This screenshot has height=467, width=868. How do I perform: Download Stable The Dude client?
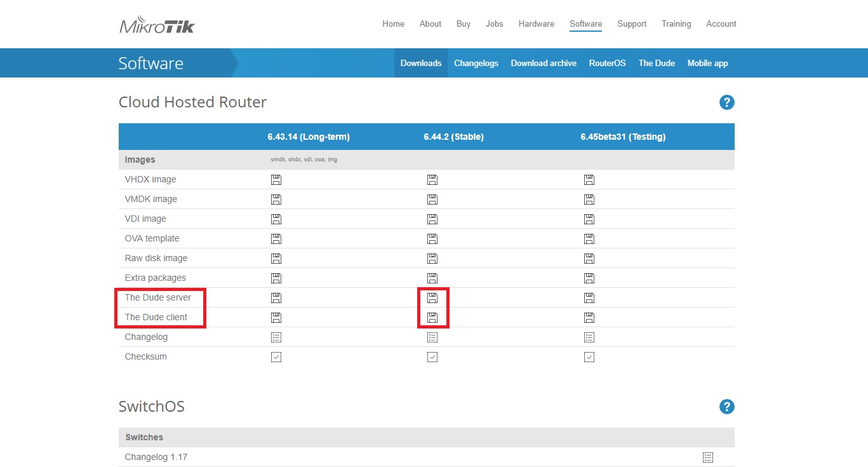pos(432,318)
